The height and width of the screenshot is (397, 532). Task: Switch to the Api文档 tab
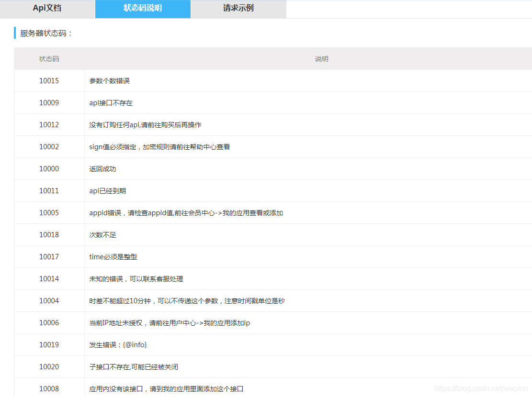(47, 8)
